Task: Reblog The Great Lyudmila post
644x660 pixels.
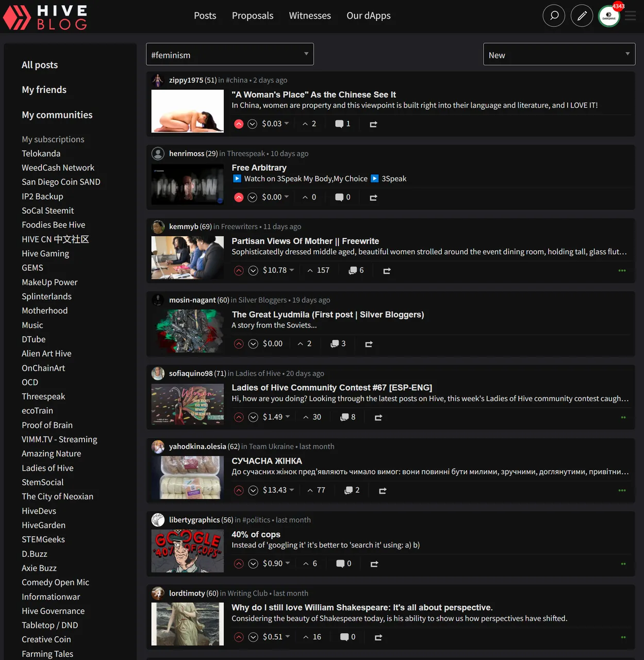Action: pos(369,343)
